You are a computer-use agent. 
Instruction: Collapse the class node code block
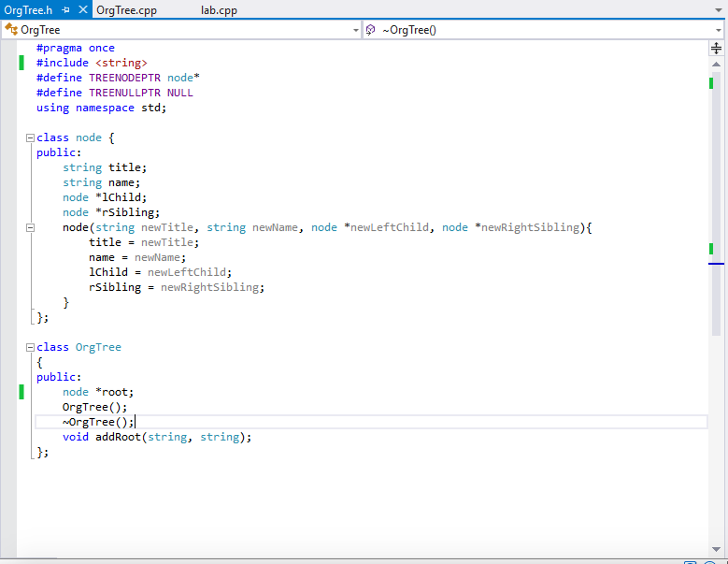(x=30, y=138)
